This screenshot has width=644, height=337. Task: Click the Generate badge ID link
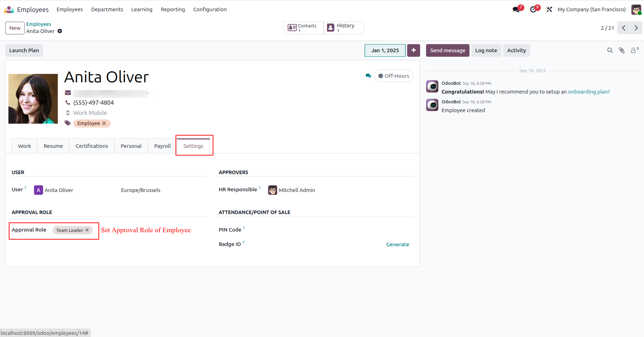click(x=397, y=245)
